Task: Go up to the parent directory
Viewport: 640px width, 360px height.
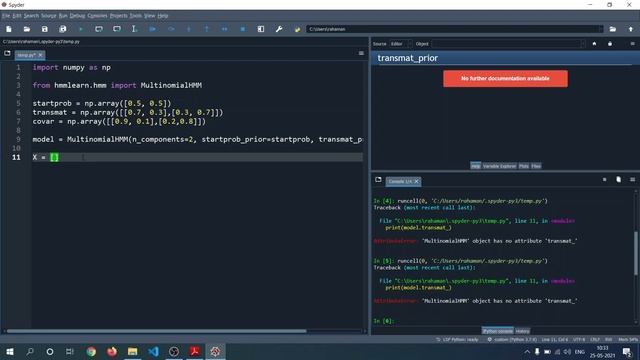Action: point(631,29)
